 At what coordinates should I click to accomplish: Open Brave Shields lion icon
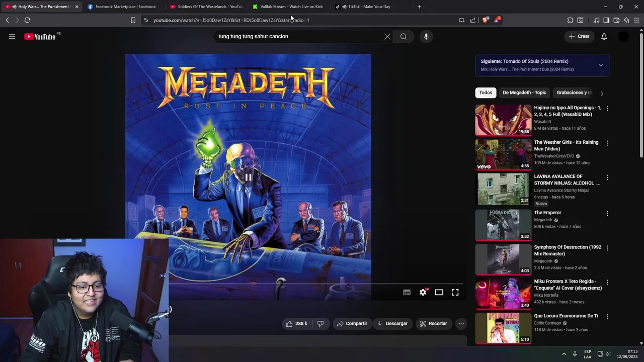coord(486,20)
